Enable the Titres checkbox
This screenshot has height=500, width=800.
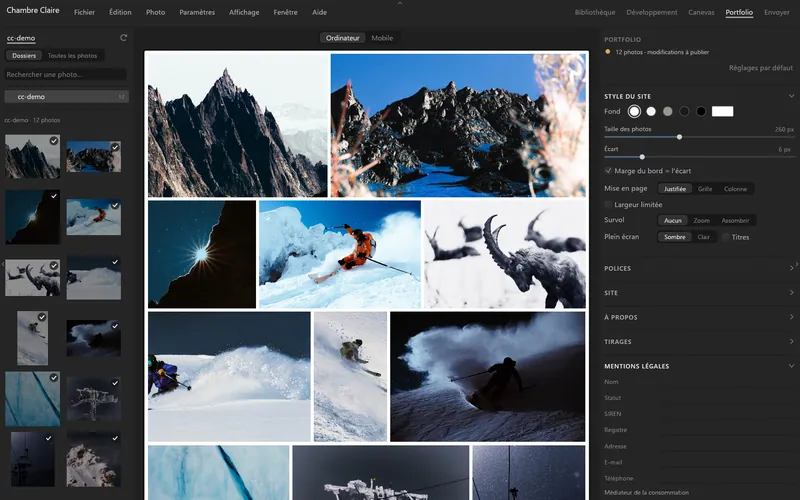coord(725,237)
